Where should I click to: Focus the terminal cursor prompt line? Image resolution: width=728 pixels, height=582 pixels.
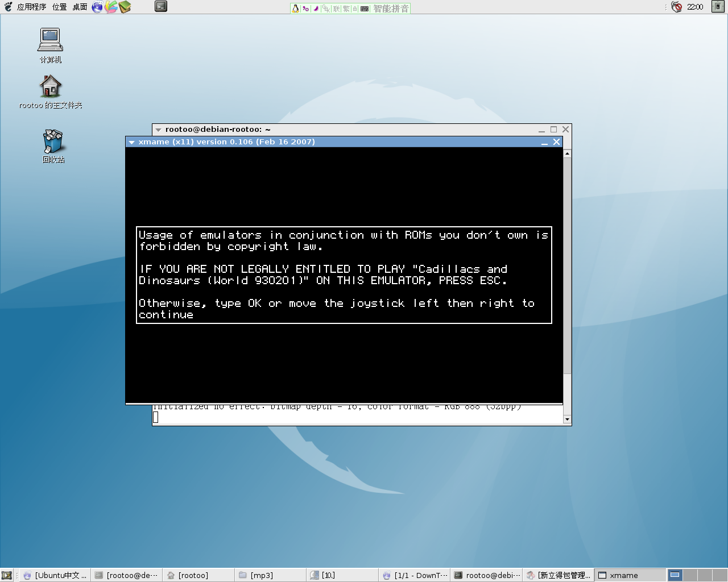pyautogui.click(x=358, y=418)
